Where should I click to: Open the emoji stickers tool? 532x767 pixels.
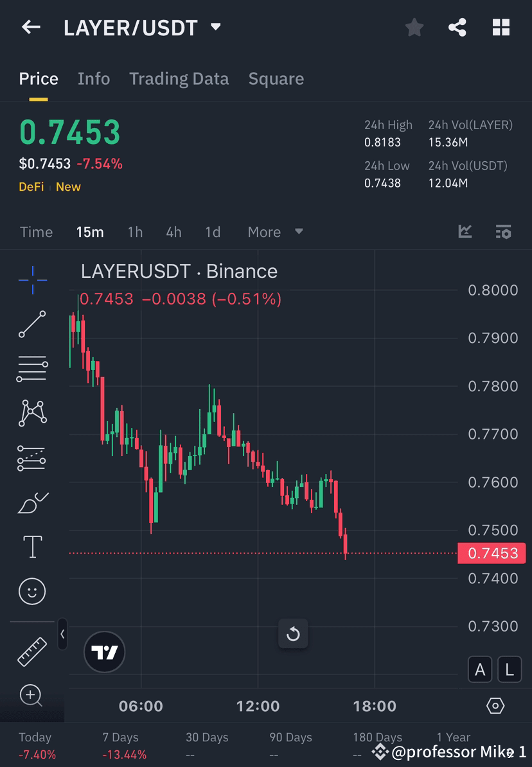point(32,591)
